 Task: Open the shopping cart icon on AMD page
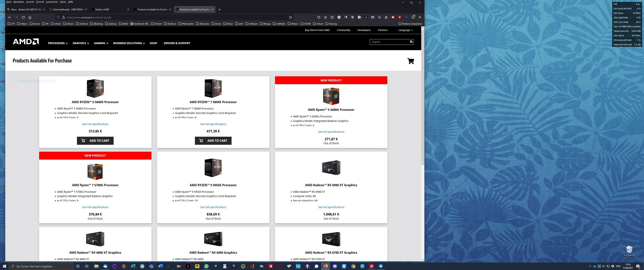pyautogui.click(x=411, y=61)
